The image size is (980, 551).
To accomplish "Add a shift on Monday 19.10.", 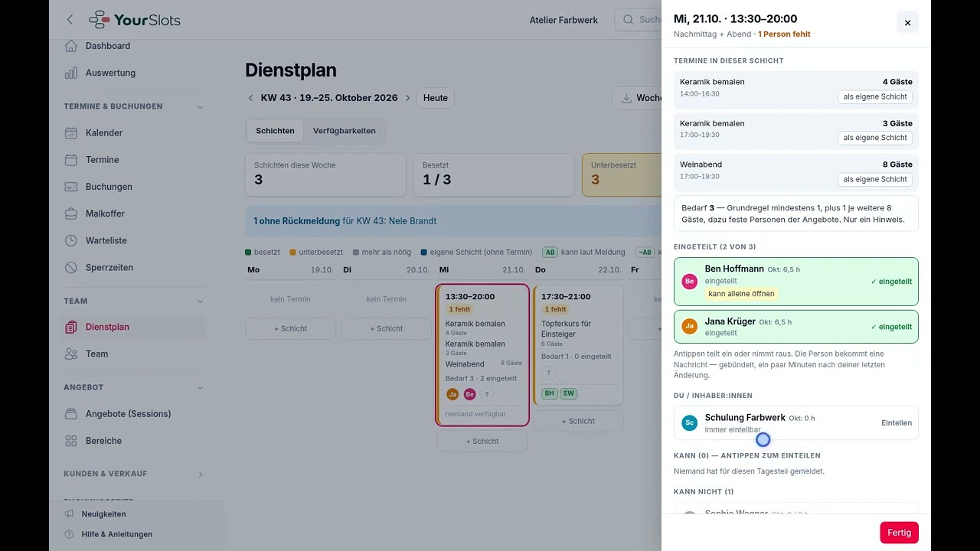I will click(290, 328).
